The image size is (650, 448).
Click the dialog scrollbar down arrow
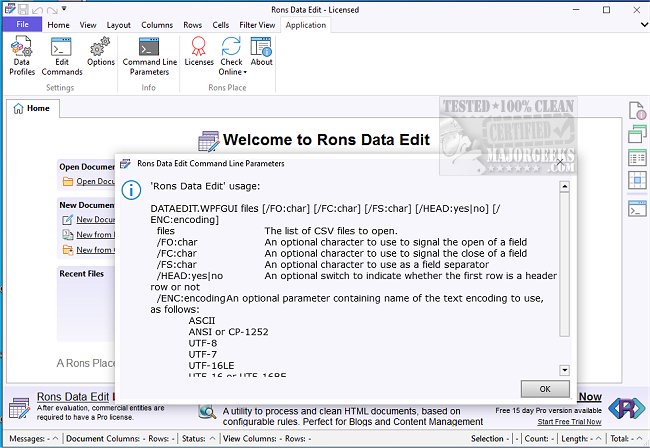(x=565, y=370)
